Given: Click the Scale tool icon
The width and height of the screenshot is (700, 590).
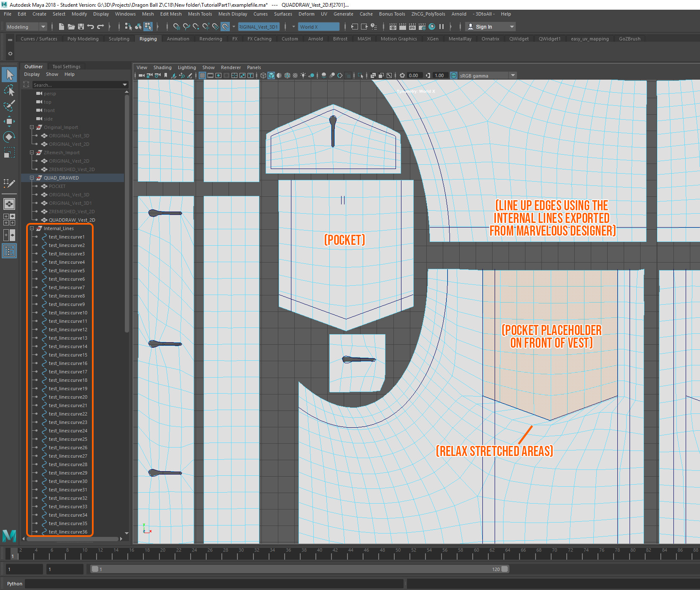Looking at the screenshot, I should tap(9, 152).
